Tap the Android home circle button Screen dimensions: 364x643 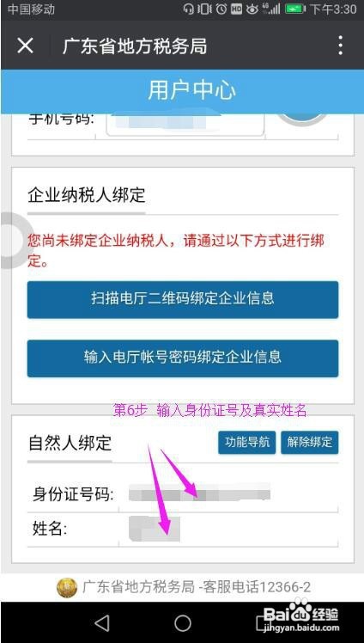pos(183,623)
